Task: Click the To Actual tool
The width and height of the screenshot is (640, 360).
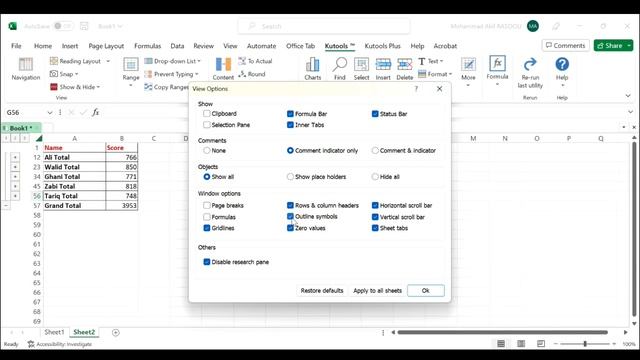Action: point(255,61)
